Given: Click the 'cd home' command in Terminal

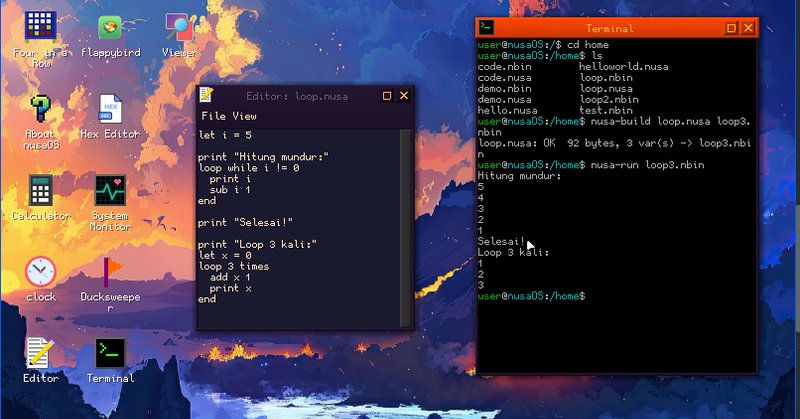Looking at the screenshot, I should point(588,44).
